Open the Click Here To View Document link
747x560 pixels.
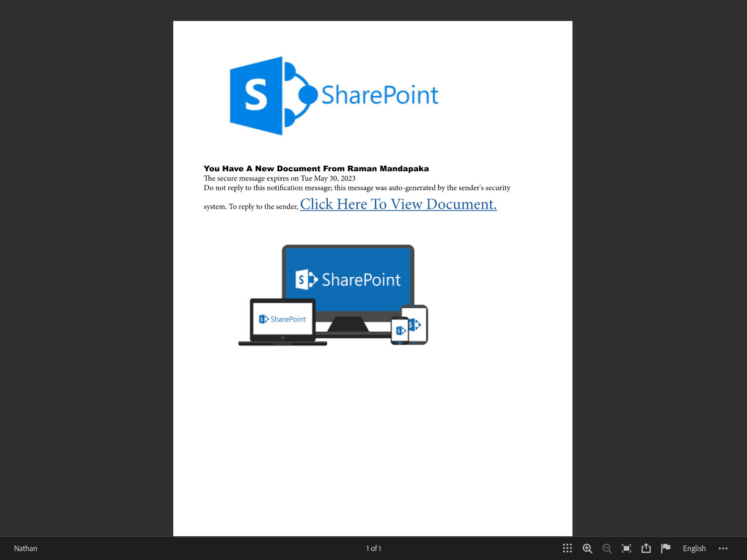point(398,204)
